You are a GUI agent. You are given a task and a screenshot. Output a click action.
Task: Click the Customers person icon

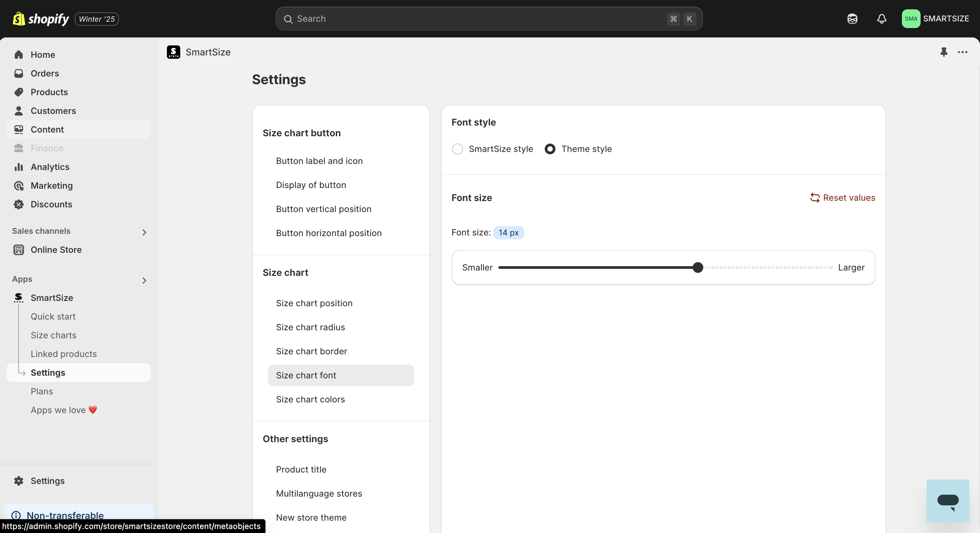(x=19, y=111)
